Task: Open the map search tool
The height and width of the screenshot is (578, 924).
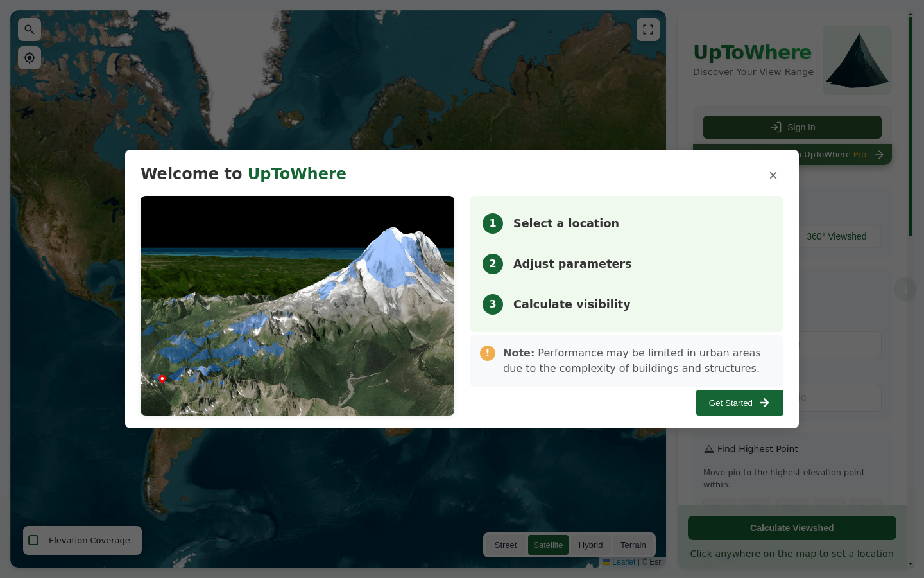Action: coord(30,30)
